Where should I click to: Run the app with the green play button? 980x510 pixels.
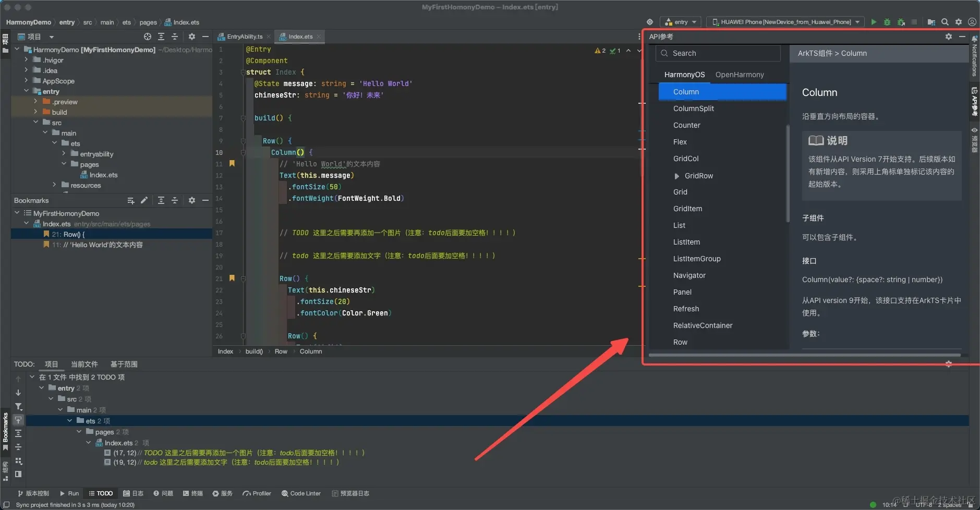pos(874,22)
